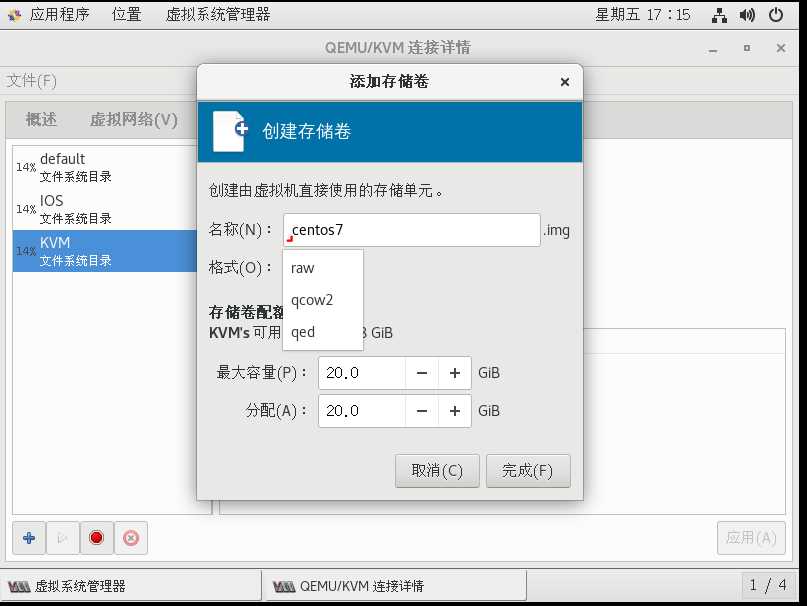Screen dimensions: 807x606
Task: Decrease allocation with minus button
Action: point(422,411)
